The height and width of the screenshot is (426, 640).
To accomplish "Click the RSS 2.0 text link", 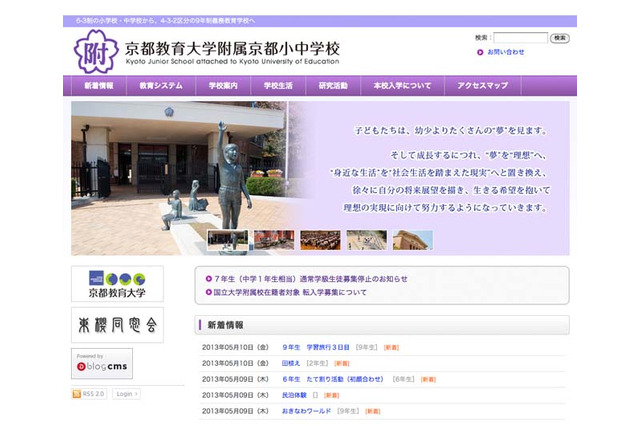I will tap(93, 394).
